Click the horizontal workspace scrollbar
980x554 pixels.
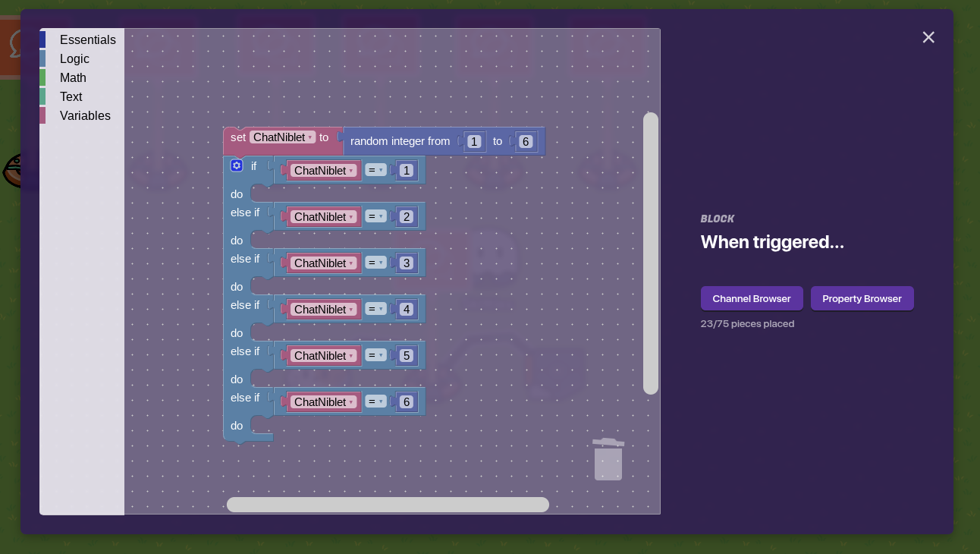[x=387, y=505]
